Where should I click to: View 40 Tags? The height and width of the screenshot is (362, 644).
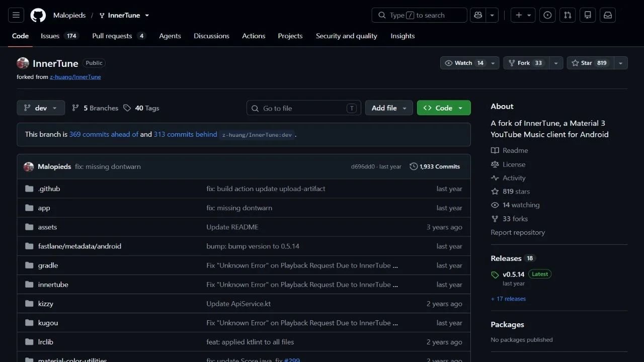(x=141, y=108)
